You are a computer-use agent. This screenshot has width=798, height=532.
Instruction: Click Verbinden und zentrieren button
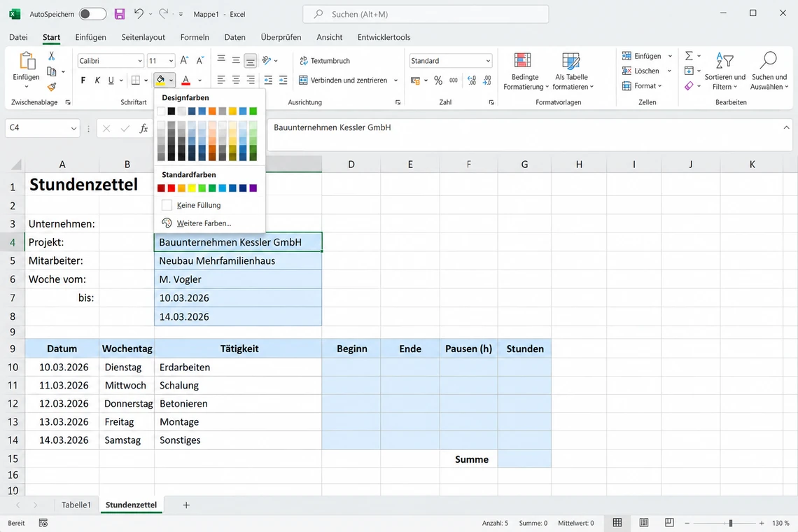point(344,80)
